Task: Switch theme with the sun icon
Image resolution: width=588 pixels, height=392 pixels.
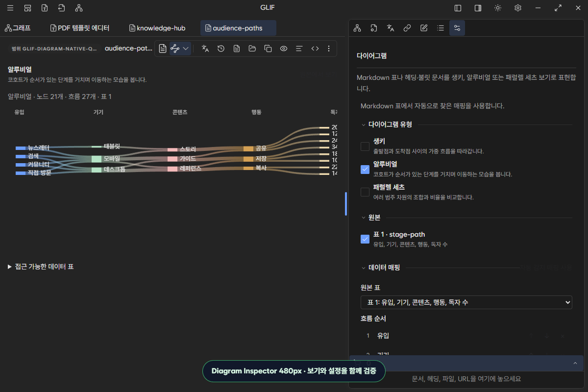Action: [498, 8]
